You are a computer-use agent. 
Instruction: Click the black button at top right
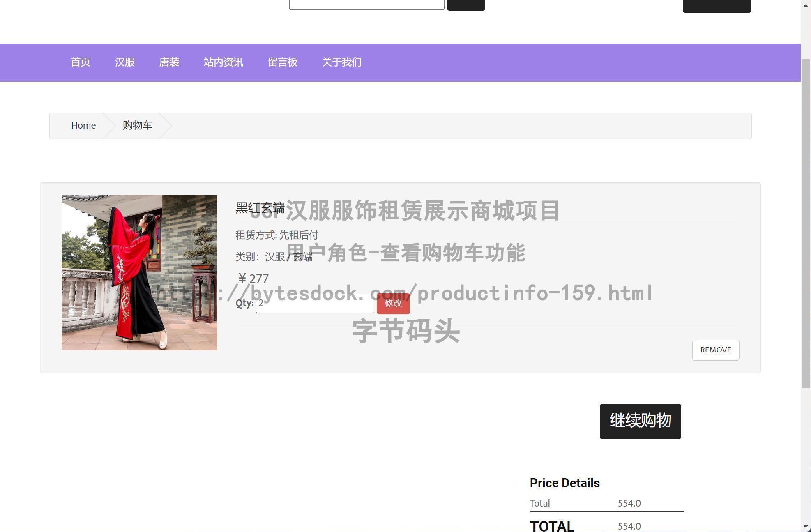coord(717,5)
